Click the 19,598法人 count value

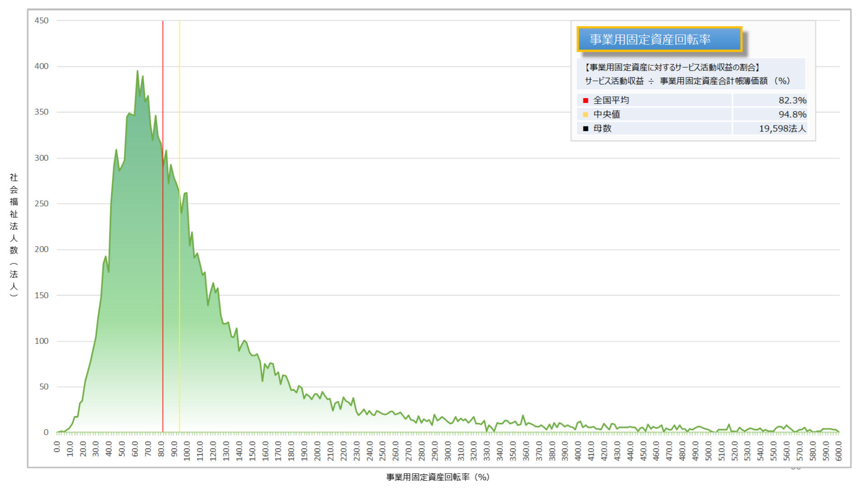pyautogui.click(x=782, y=128)
